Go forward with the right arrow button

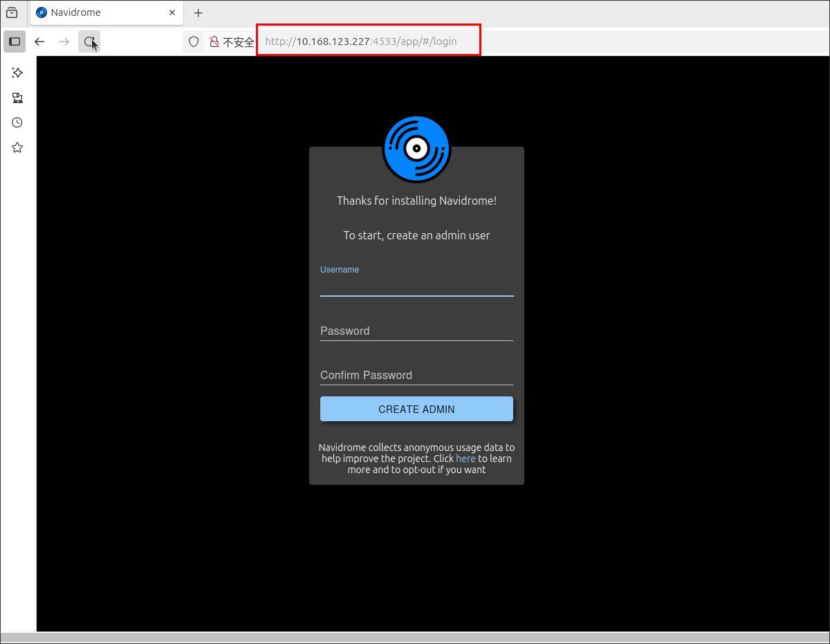coord(64,42)
